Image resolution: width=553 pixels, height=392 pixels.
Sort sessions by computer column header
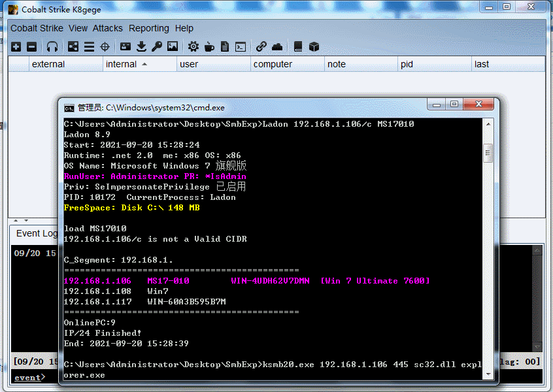[x=273, y=64]
